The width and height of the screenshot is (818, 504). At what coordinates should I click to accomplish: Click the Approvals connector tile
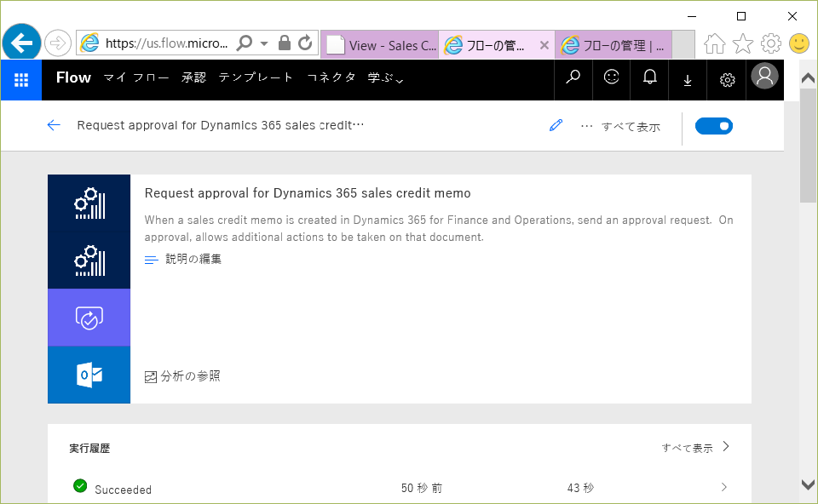pyautogui.click(x=89, y=318)
